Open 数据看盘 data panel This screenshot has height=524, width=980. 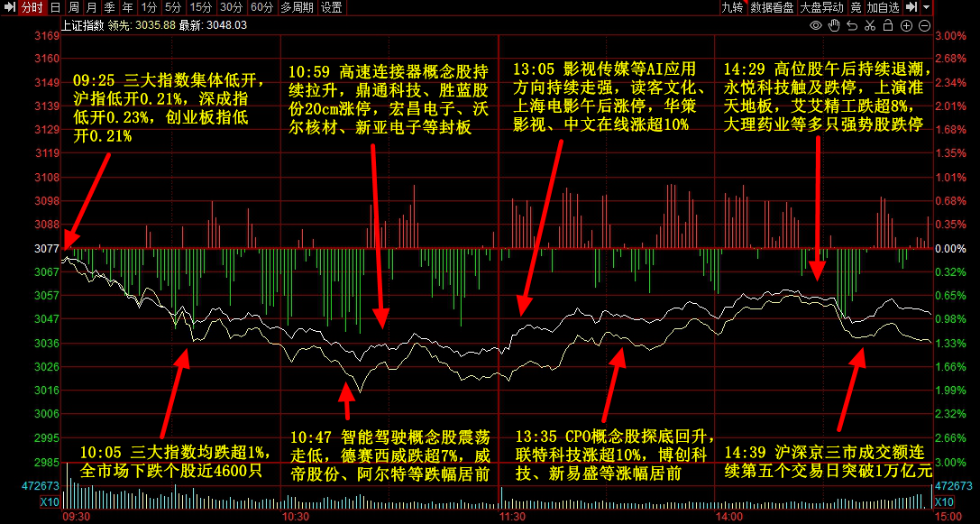(x=772, y=7)
